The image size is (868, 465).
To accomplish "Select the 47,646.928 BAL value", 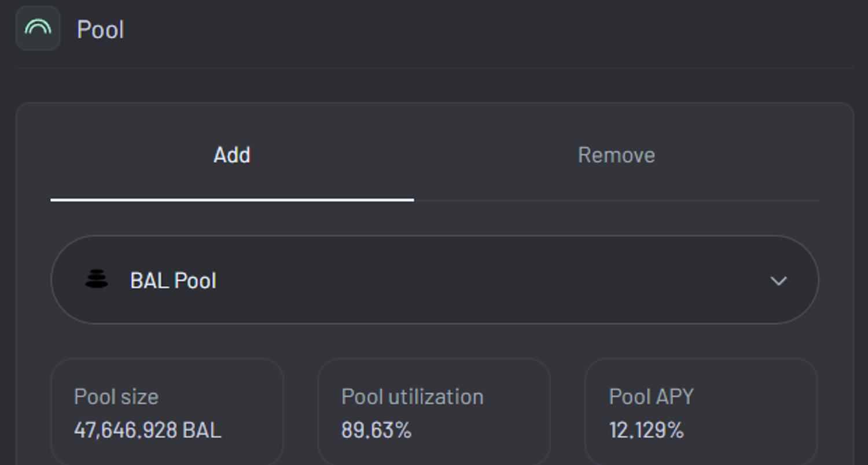I will [x=148, y=430].
